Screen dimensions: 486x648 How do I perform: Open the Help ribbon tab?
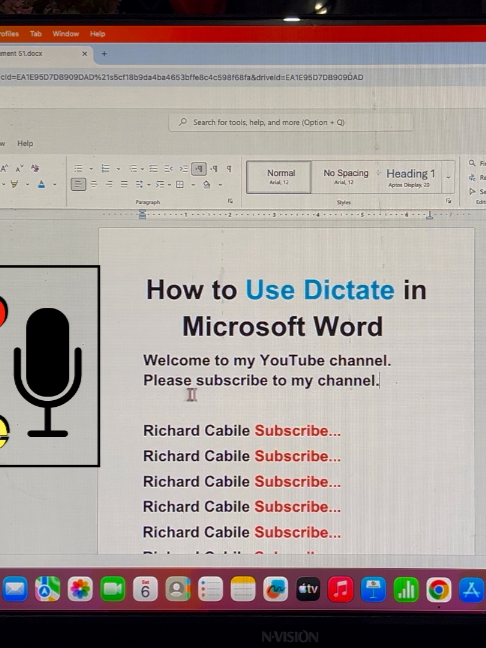click(25, 144)
